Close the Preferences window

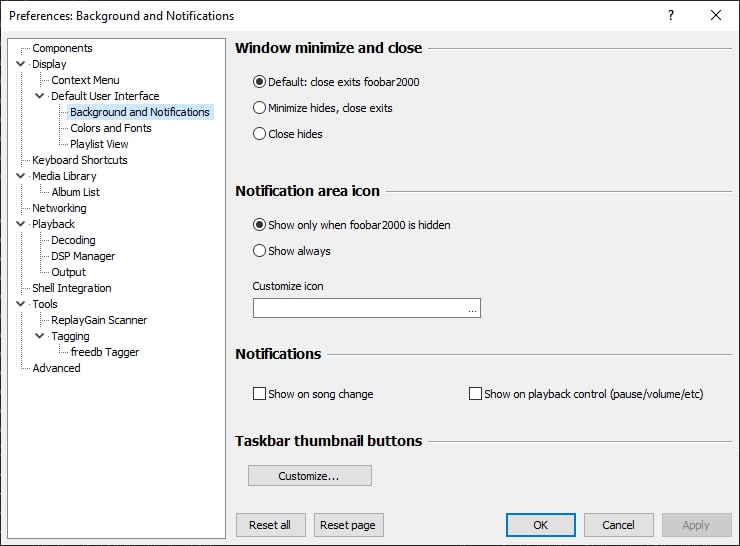715,15
